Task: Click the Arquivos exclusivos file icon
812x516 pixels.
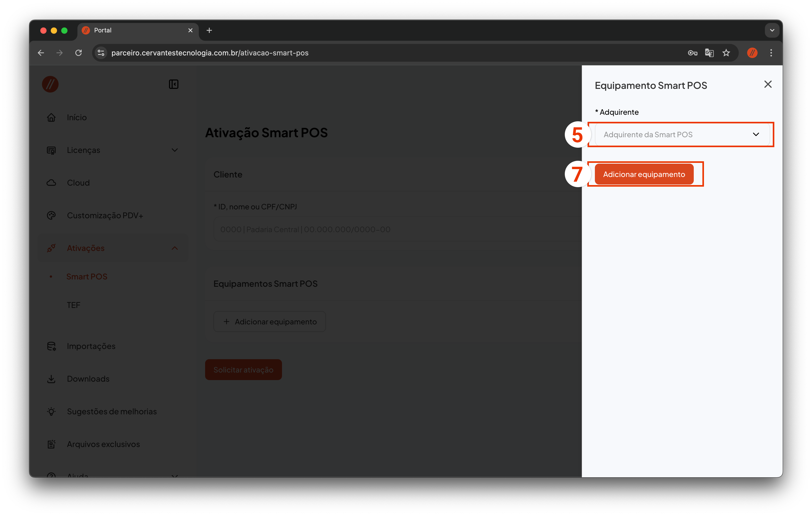Action: click(51, 444)
